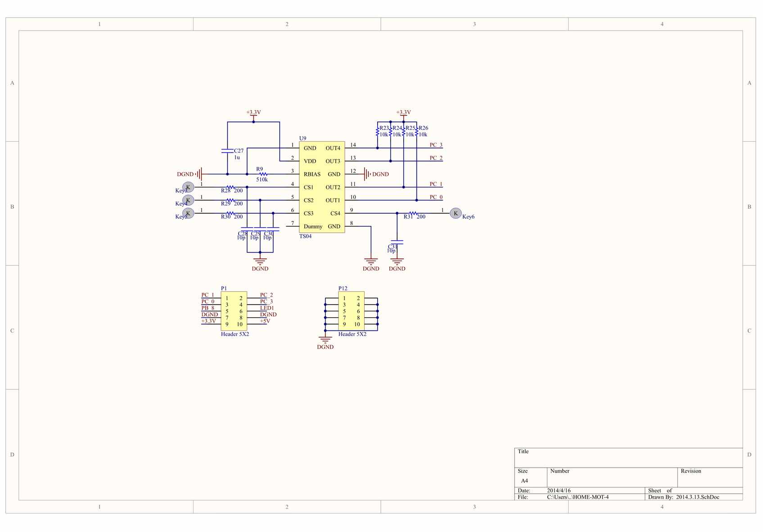Click the OUT1 pin name on U9
The width and height of the screenshot is (763, 532).
click(333, 200)
